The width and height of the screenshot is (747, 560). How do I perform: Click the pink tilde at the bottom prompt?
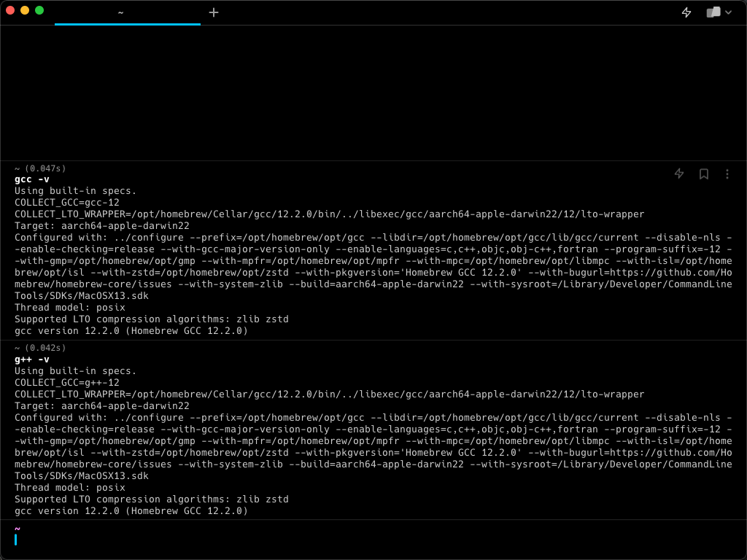pyautogui.click(x=18, y=529)
